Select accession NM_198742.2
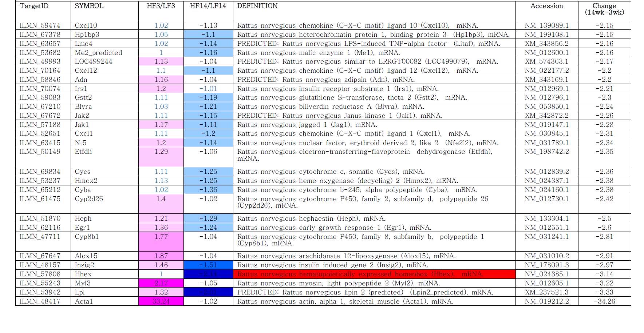This screenshot has height=333, width=644. click(547, 157)
